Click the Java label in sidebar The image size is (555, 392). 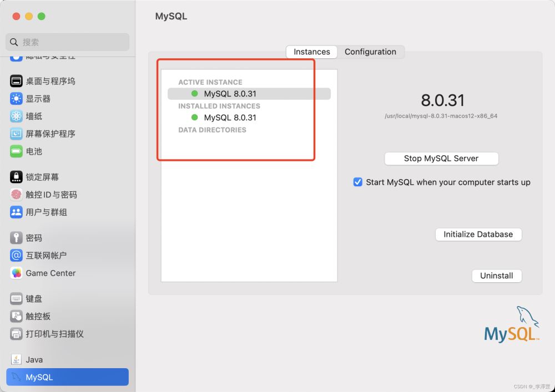[x=34, y=359]
